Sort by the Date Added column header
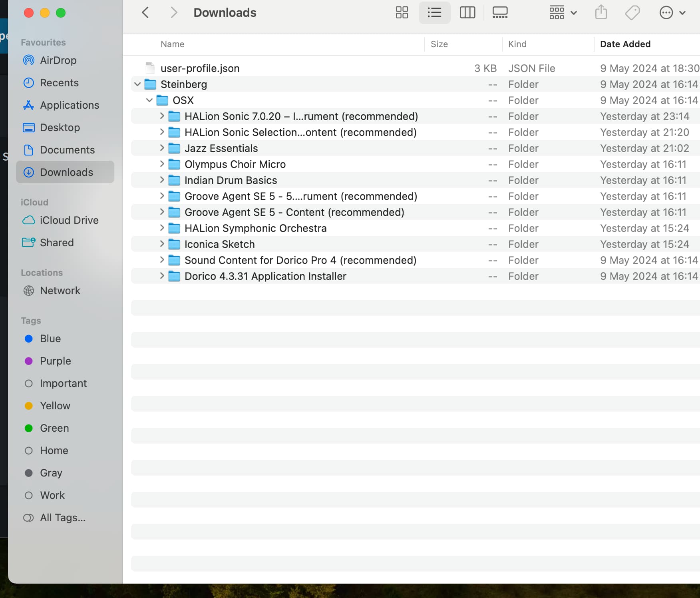This screenshot has width=700, height=598. (625, 44)
